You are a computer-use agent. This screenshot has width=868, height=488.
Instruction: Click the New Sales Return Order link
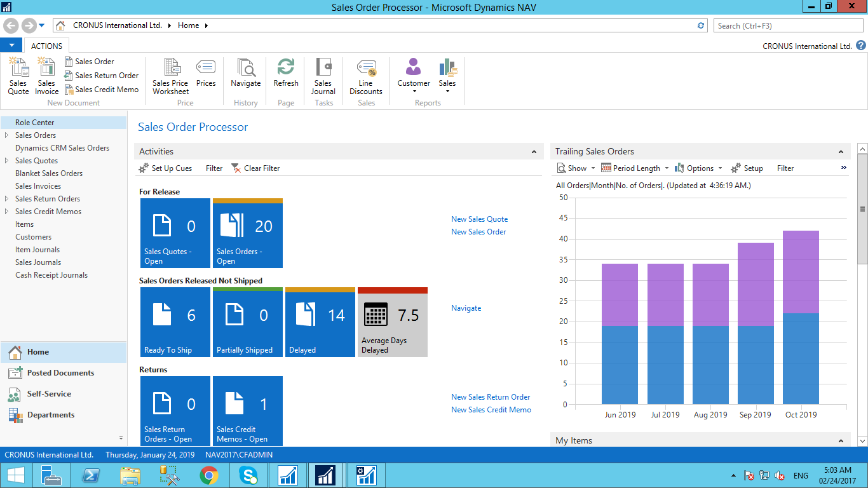[491, 397]
